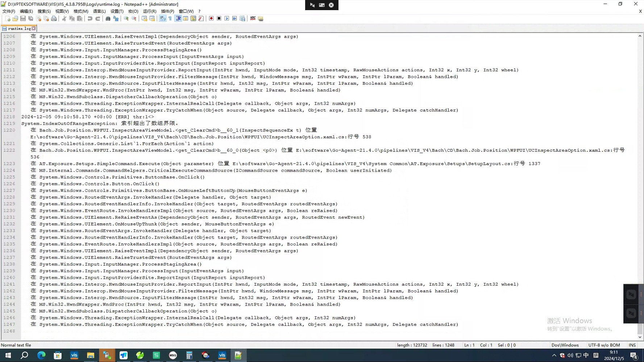Open 宏(O) menu

point(133,11)
